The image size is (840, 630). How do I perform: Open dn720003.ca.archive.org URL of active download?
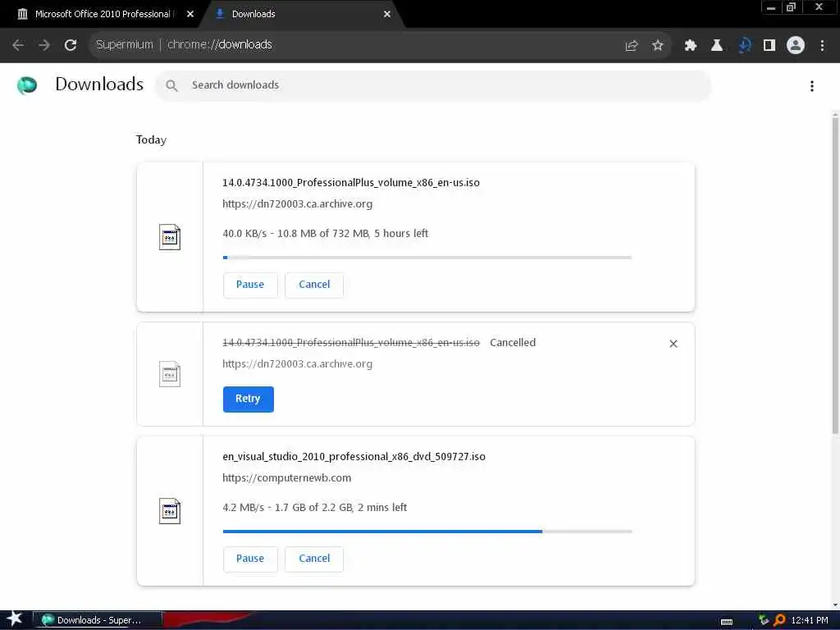(297, 204)
